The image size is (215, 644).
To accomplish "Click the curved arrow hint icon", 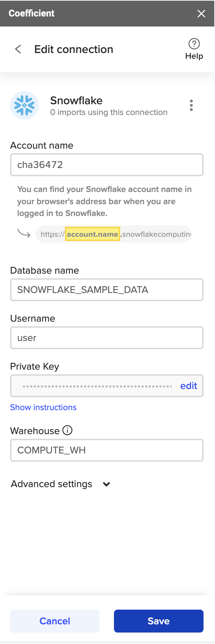I will pyautogui.click(x=24, y=234).
